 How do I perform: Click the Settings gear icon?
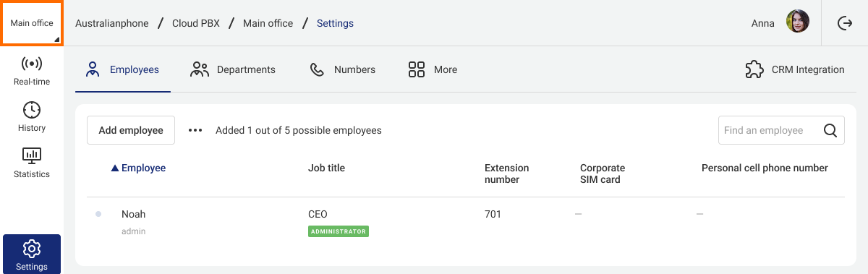[32, 249]
